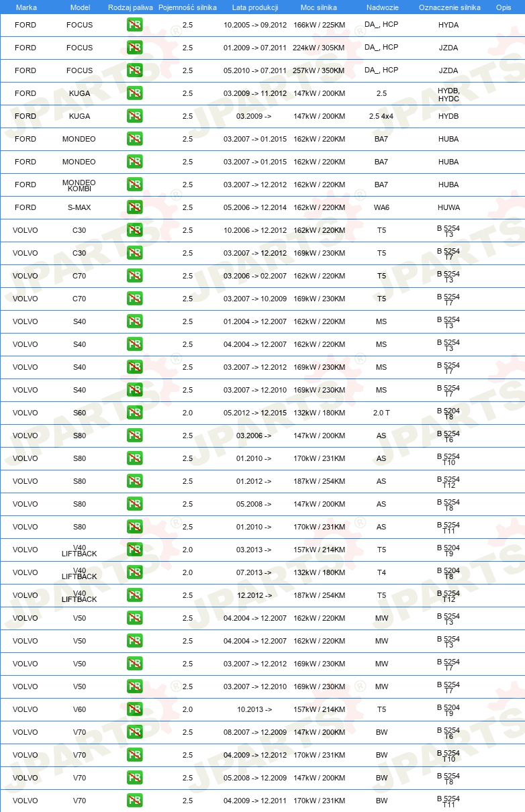Click the fuel icon for Kuga HYDB, HYDC row
This screenshot has height=812, width=525.
(135, 93)
